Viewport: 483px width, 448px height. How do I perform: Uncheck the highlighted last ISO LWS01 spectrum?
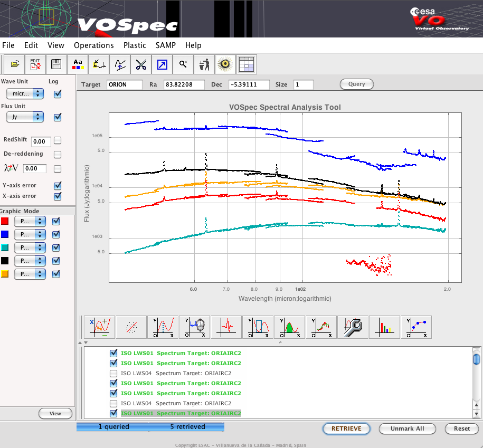[113, 413]
